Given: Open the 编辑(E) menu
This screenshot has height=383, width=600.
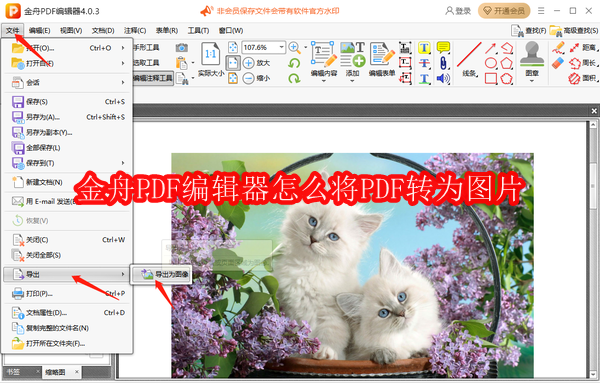Looking at the screenshot, I should (39, 31).
